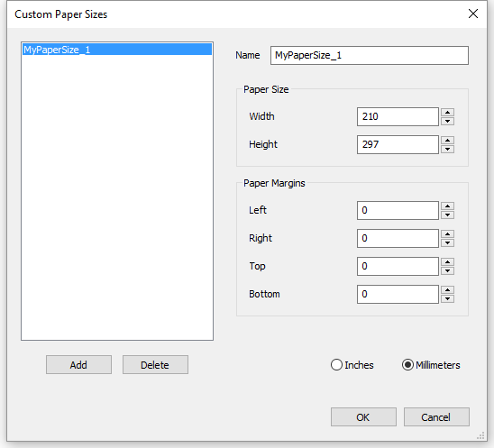Focus the Name text field
Screen dimensions: 494x448
(x=370, y=56)
